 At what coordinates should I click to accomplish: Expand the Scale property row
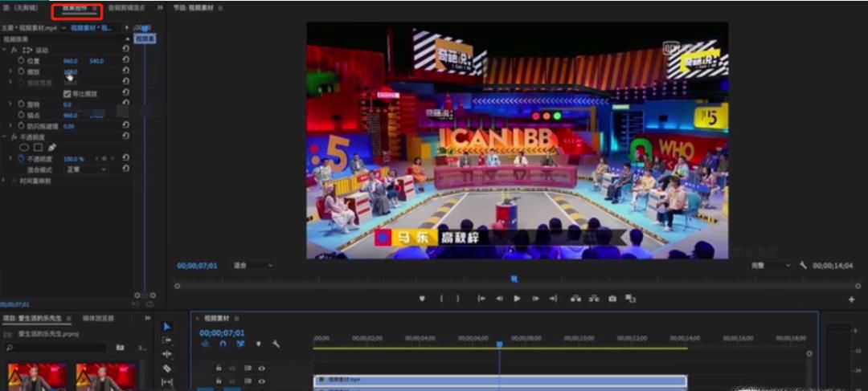click(x=10, y=72)
